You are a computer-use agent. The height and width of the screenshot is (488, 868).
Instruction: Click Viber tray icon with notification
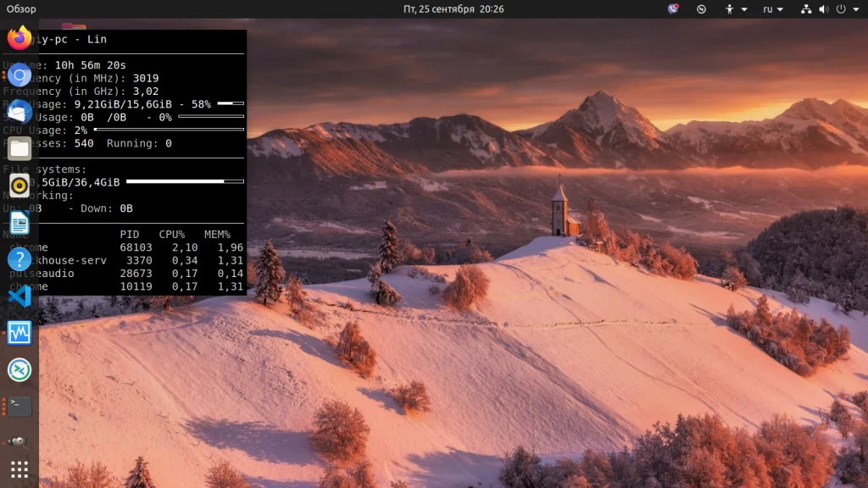tap(673, 9)
